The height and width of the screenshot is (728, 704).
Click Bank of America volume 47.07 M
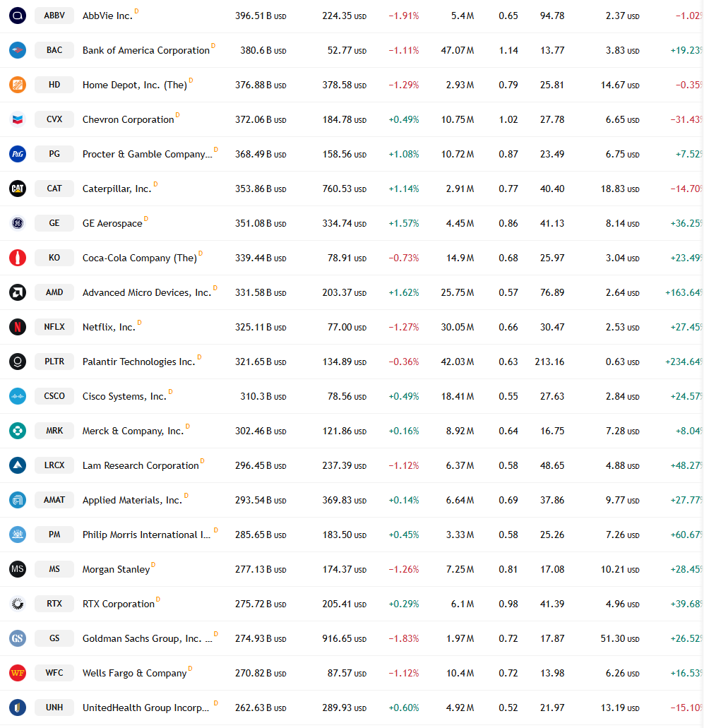pyautogui.click(x=458, y=51)
